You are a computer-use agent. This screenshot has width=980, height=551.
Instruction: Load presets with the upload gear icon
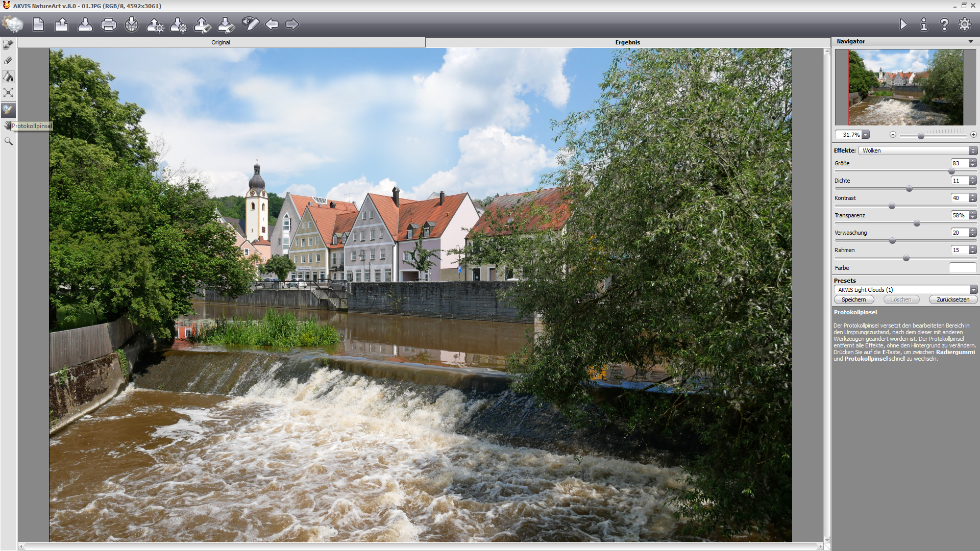coord(155,24)
